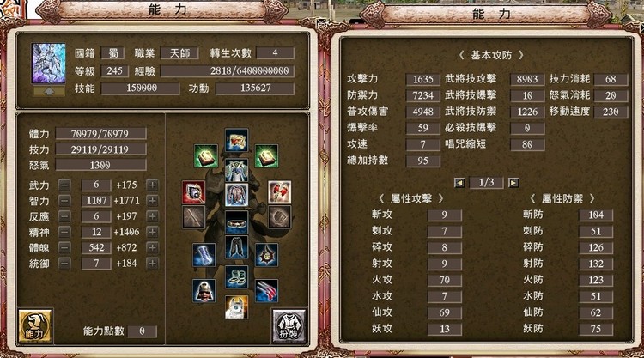Viewport: 644px width, 358px height.
Task: Click the left green scroll book icon
Action: (x=206, y=156)
